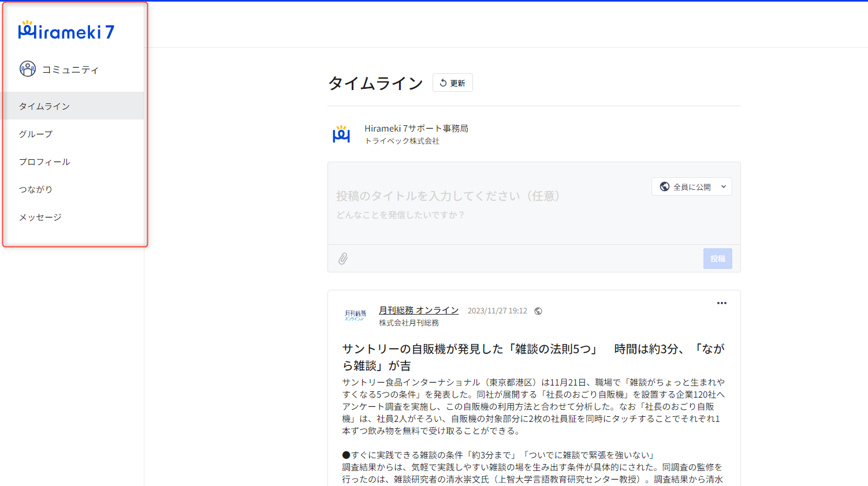Click the タイムライン page heading
Viewport: 868px width, 486px height.
(x=375, y=83)
